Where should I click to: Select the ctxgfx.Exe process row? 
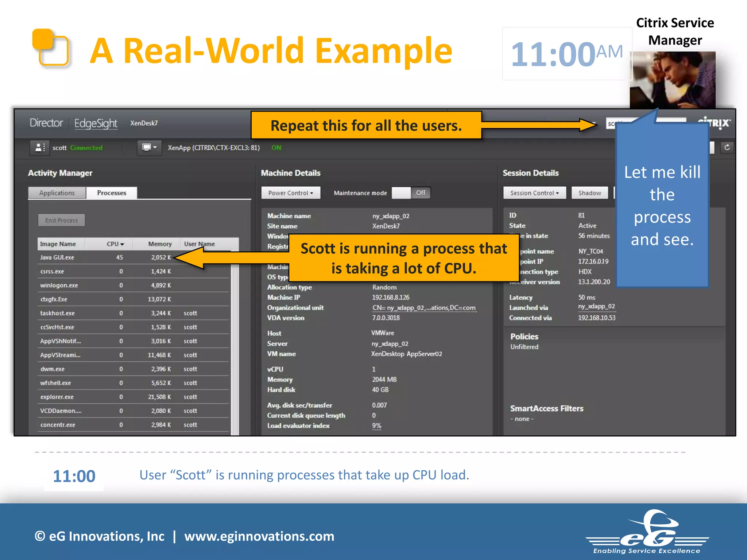[133, 299]
